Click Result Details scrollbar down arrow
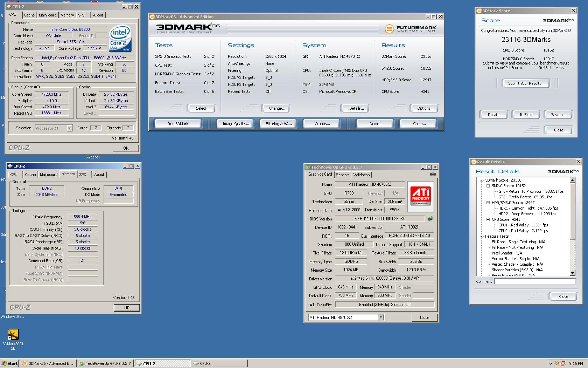This screenshot has width=588, height=368. (573, 273)
